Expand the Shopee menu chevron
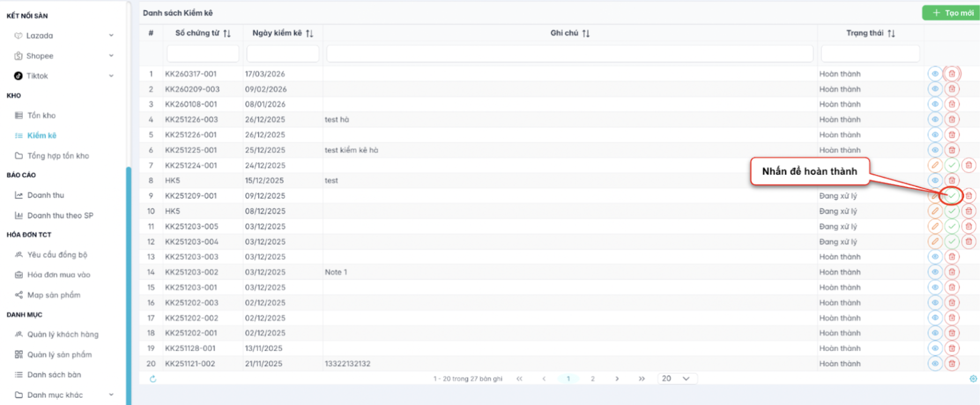The width and height of the screenshot is (980, 405). (111, 56)
